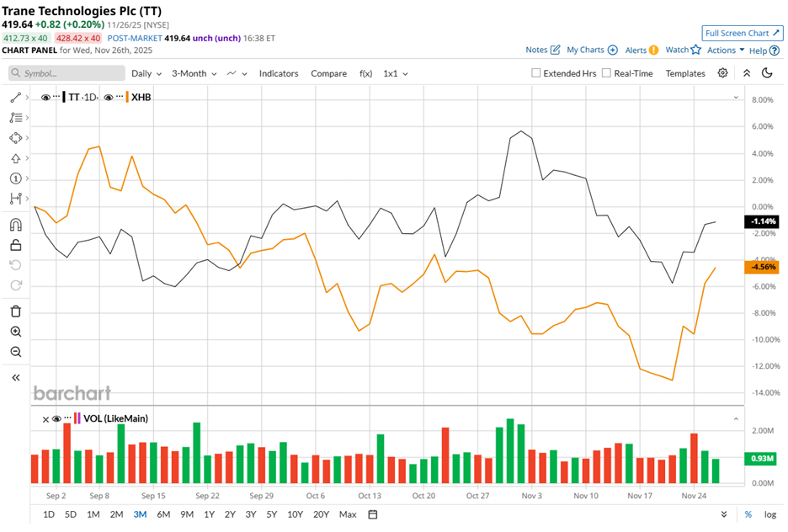The height and width of the screenshot is (532, 788).
Task: Select the 1M time range
Action: point(93,514)
